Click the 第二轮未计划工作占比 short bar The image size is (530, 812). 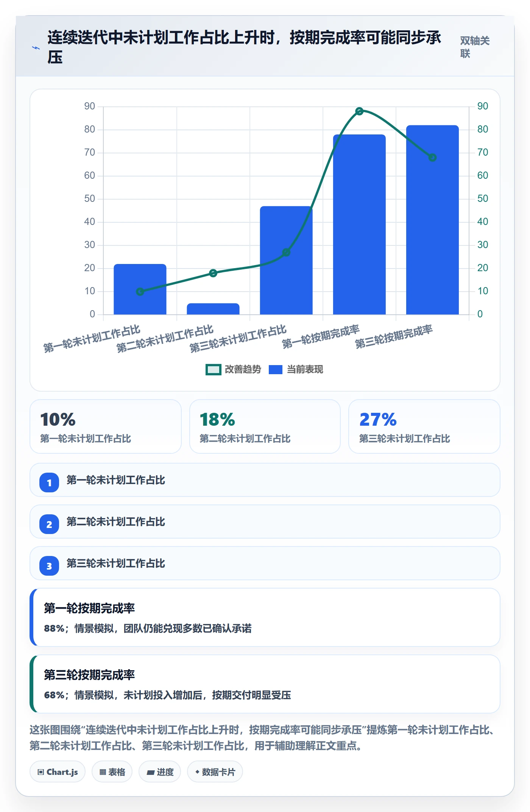[213, 309]
